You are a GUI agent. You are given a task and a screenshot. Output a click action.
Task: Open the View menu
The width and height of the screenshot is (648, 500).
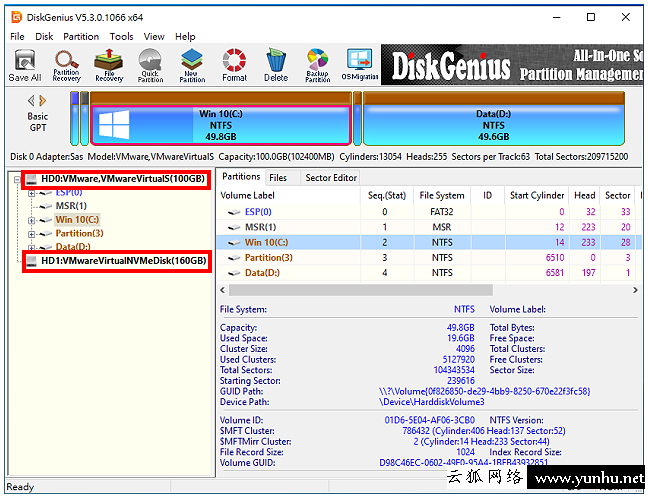click(x=154, y=36)
